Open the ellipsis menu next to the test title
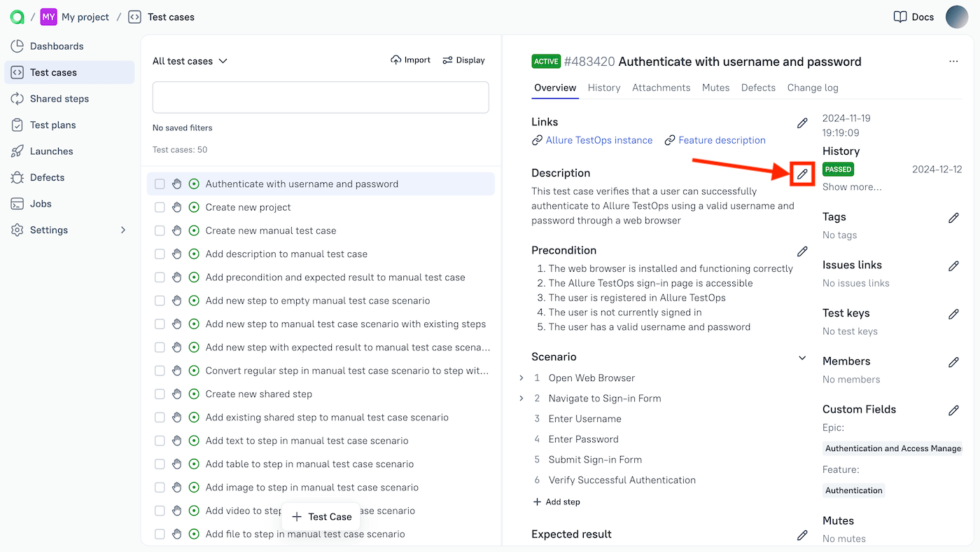Image resolution: width=980 pixels, height=552 pixels. (953, 61)
